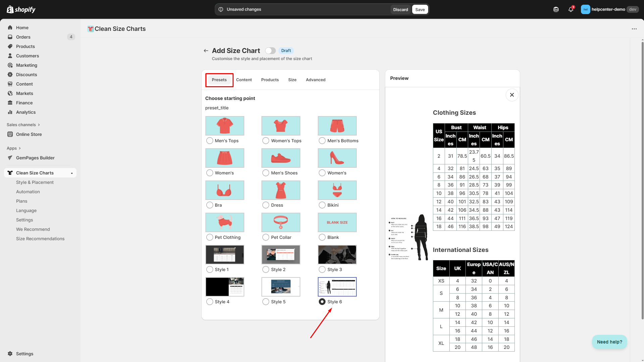644x362 pixels.
Task: Click the Finance bank icon
Action: pos(10,103)
